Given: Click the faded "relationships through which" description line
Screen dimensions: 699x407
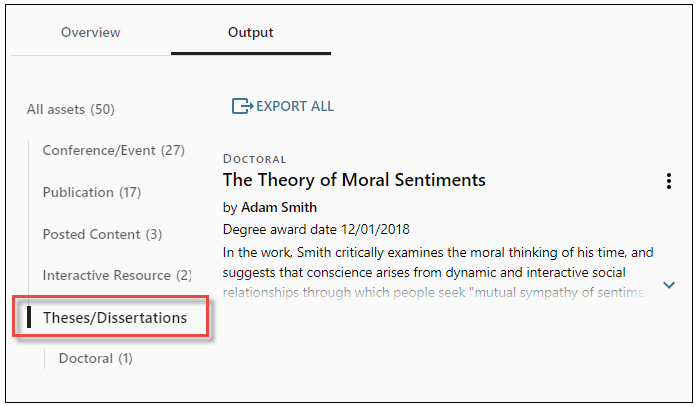Looking at the screenshot, I should [x=437, y=292].
